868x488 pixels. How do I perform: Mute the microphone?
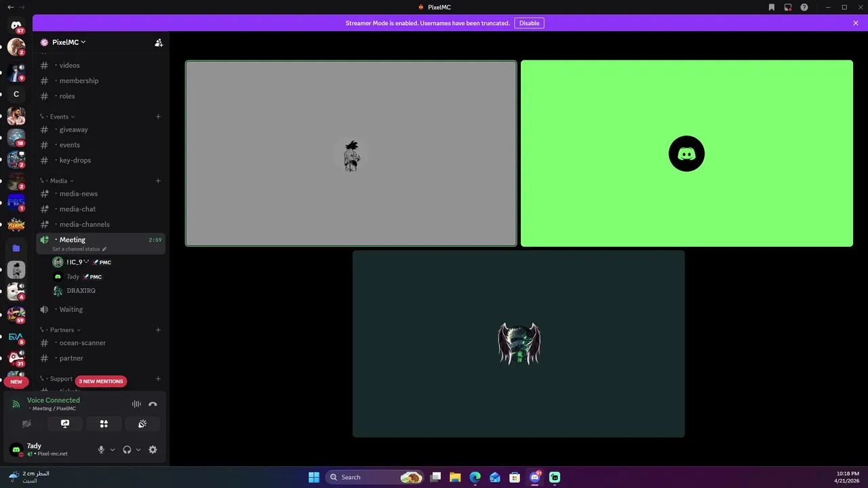[101, 449]
